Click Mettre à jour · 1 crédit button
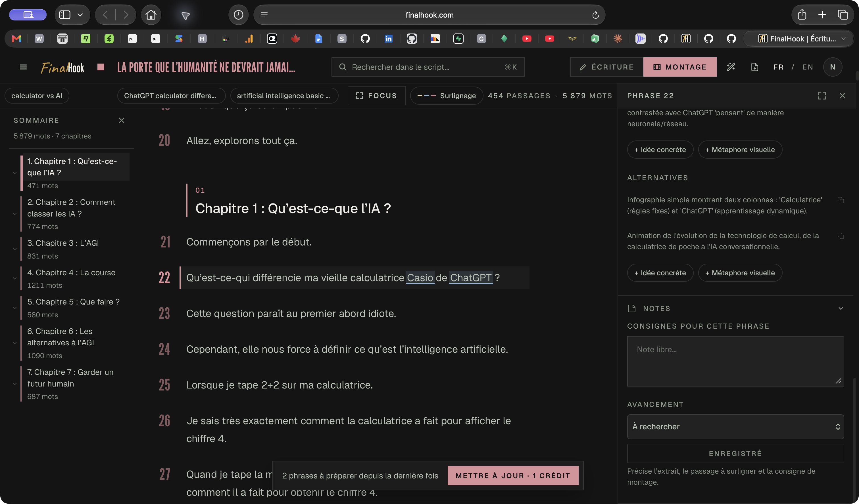 [513, 475]
